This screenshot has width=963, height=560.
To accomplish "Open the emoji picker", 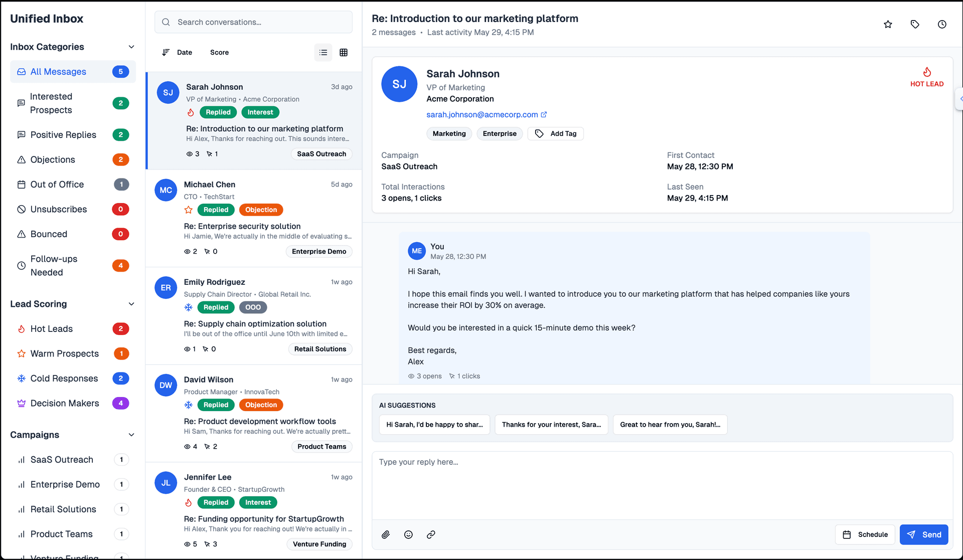I will [x=408, y=534].
